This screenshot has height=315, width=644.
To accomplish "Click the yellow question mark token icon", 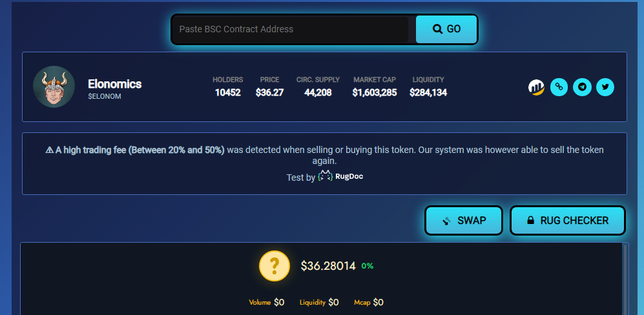I will [275, 266].
